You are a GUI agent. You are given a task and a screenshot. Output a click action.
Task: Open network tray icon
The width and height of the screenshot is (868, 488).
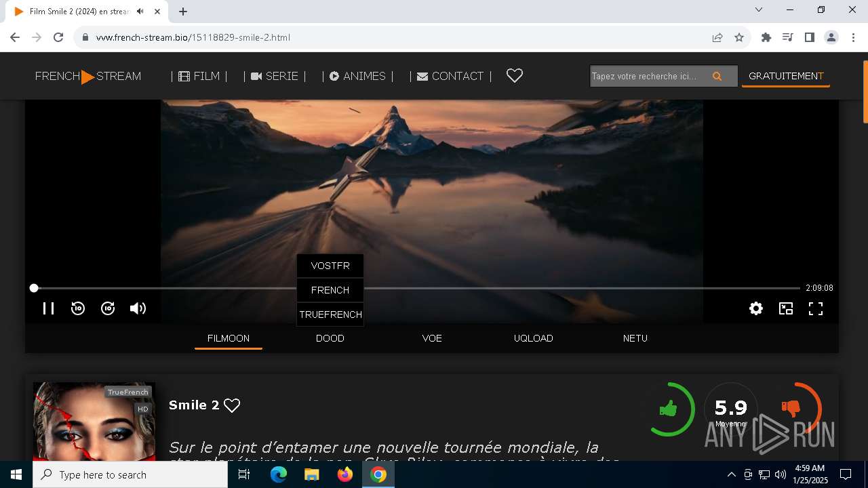click(x=764, y=474)
